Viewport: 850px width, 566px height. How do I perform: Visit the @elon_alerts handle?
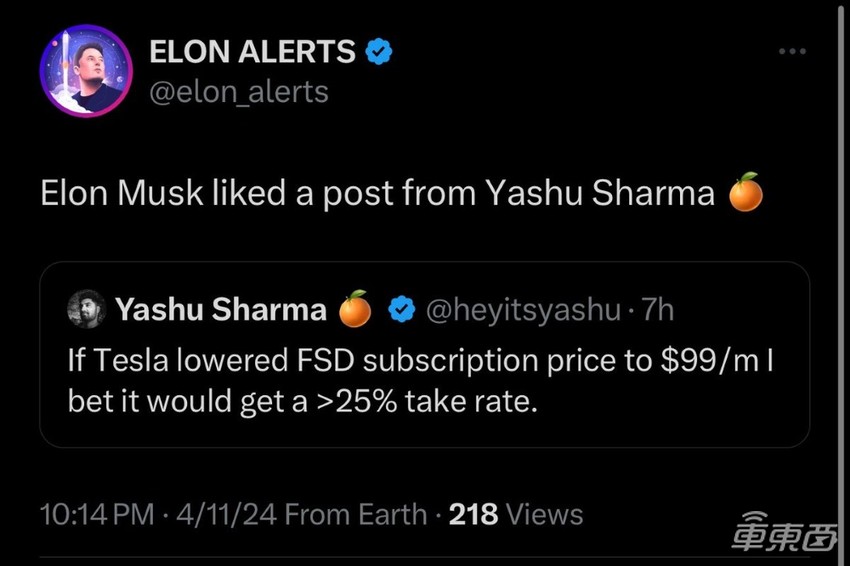(x=238, y=92)
